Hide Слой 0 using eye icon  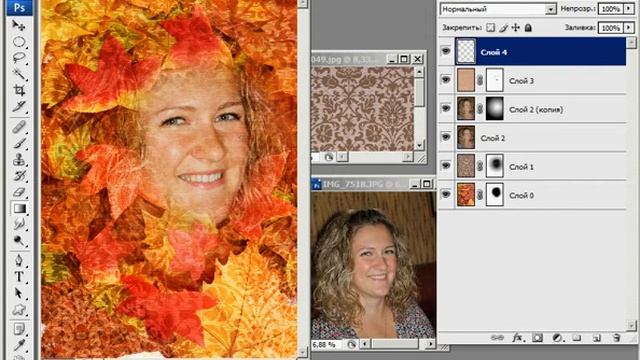tap(446, 195)
